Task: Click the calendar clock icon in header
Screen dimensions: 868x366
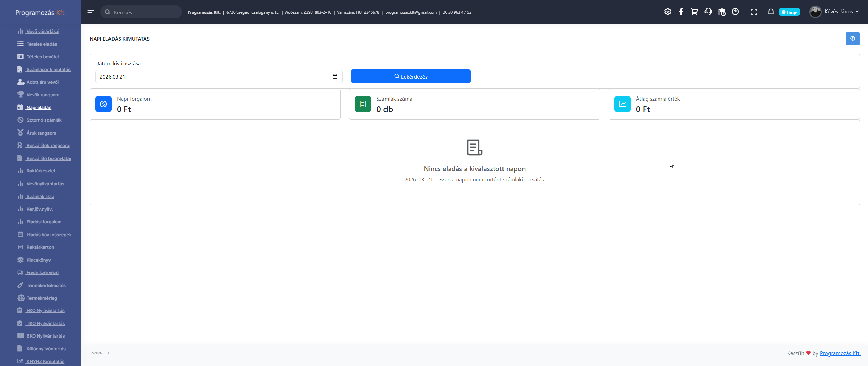Action: click(722, 12)
